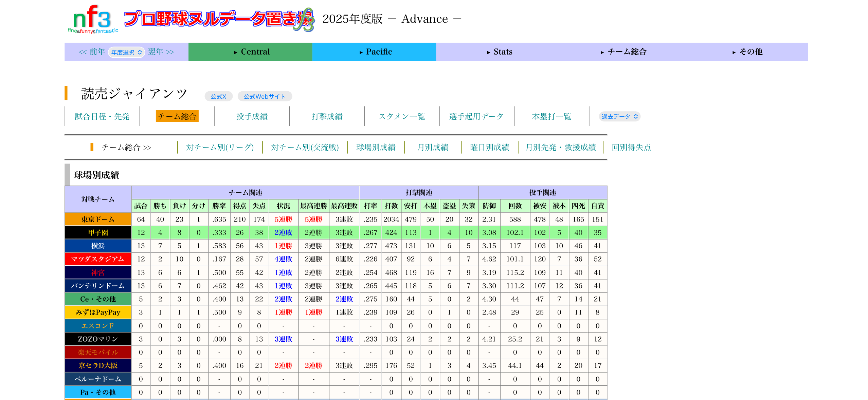Open the 年度選択 year dropdown

[126, 52]
